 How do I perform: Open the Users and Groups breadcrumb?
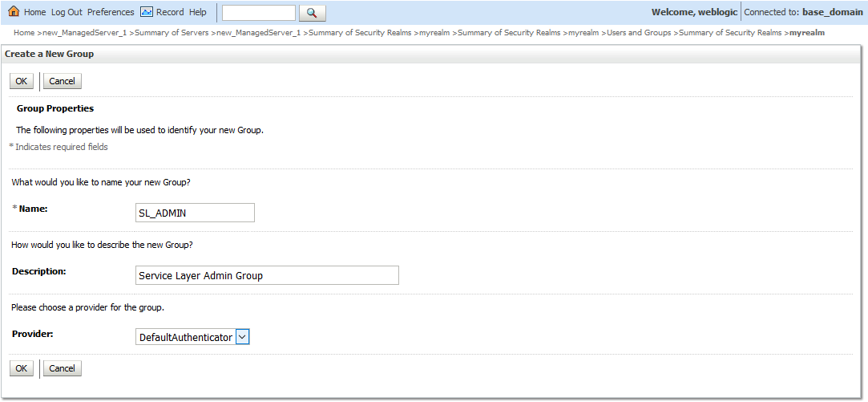639,33
